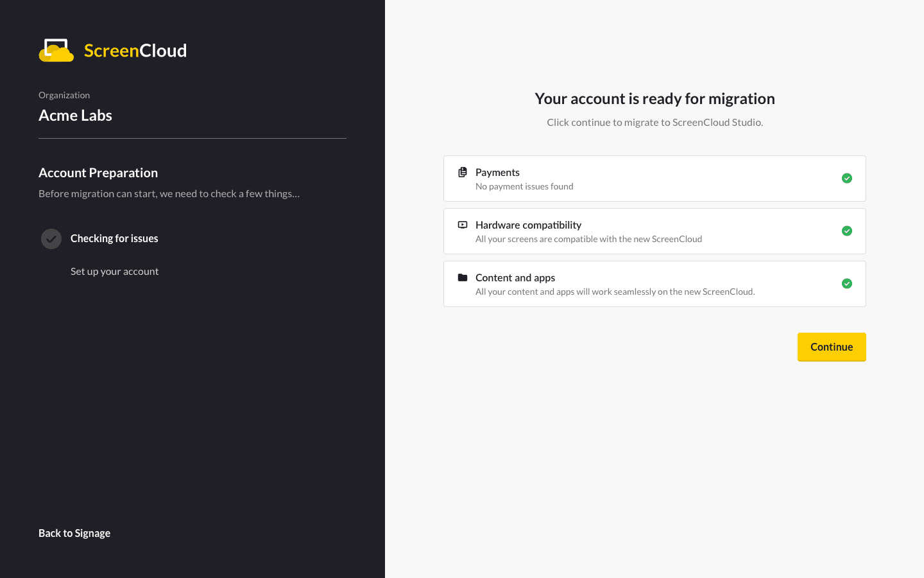
Task: Click the Acme Labs organization name
Action: pos(75,115)
